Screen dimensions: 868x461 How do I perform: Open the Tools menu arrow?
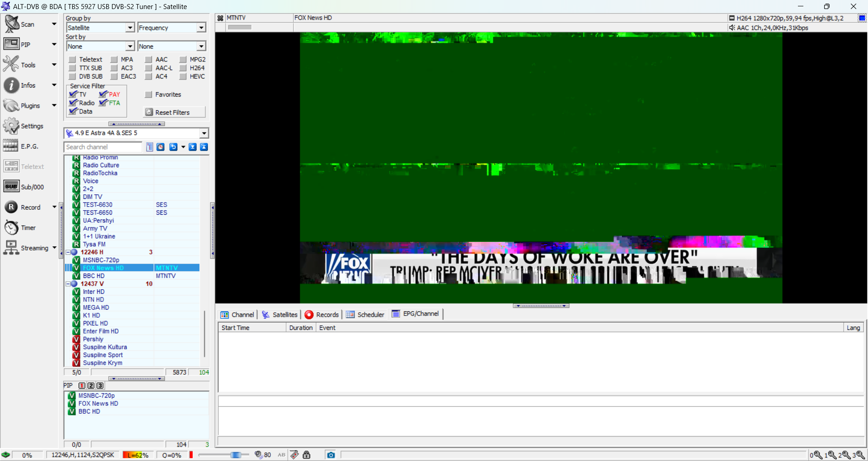[54, 65]
